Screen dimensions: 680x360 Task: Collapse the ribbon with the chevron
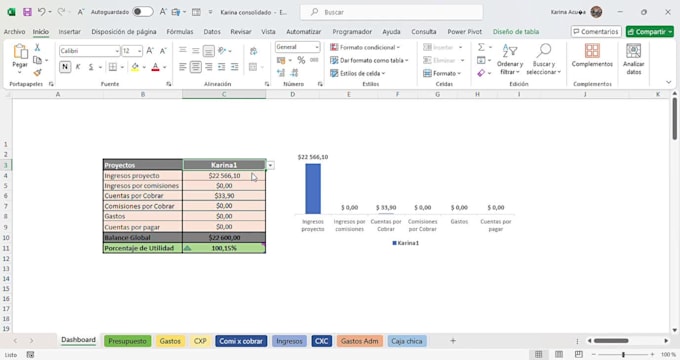click(x=668, y=82)
